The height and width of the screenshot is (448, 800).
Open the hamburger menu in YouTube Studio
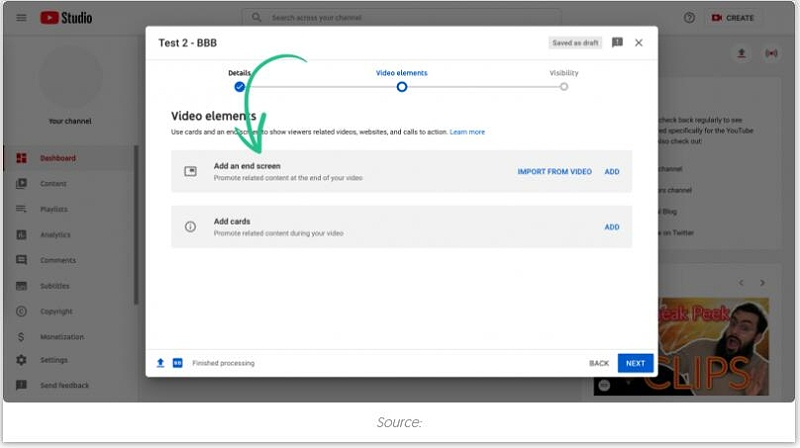[x=21, y=18]
